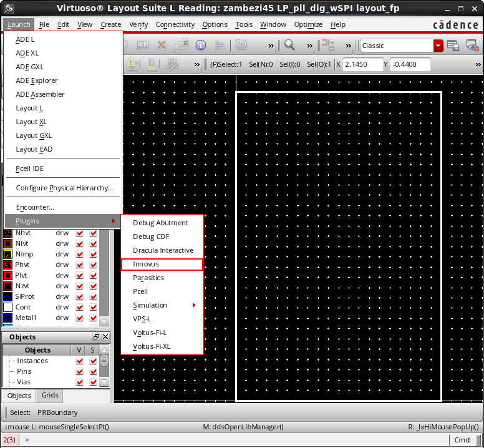The width and height of the screenshot is (484, 448).
Task: Toggle visibility checkbox for Instances
Action: click(x=79, y=361)
